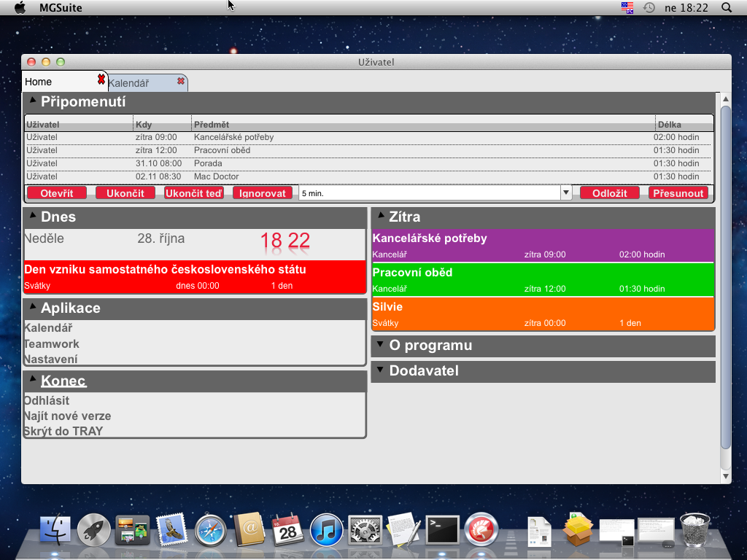
Task: Open Calendar icon showing 28 in dock
Action: 287,529
